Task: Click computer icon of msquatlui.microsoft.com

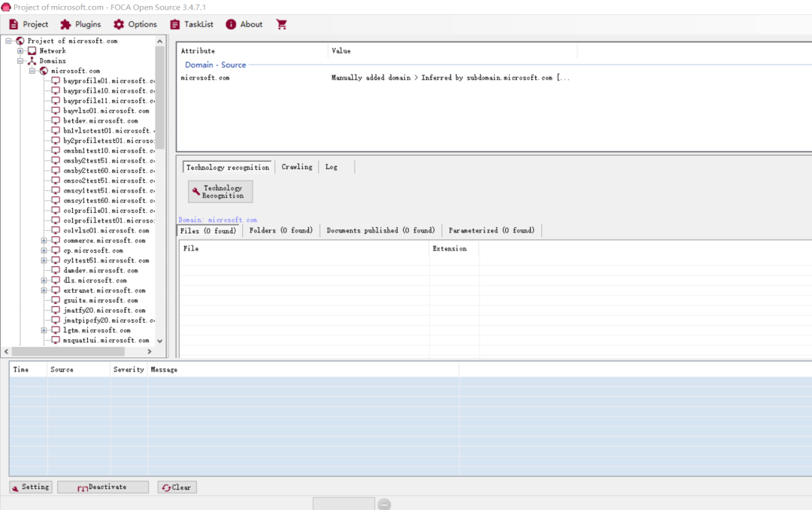Action: click(56, 340)
